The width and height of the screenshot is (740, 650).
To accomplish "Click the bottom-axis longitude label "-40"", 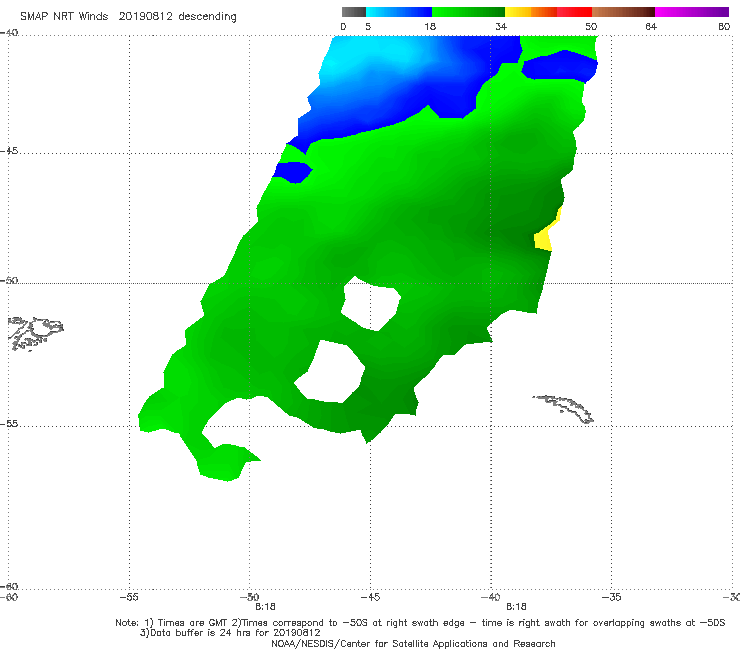I will 490,597.
